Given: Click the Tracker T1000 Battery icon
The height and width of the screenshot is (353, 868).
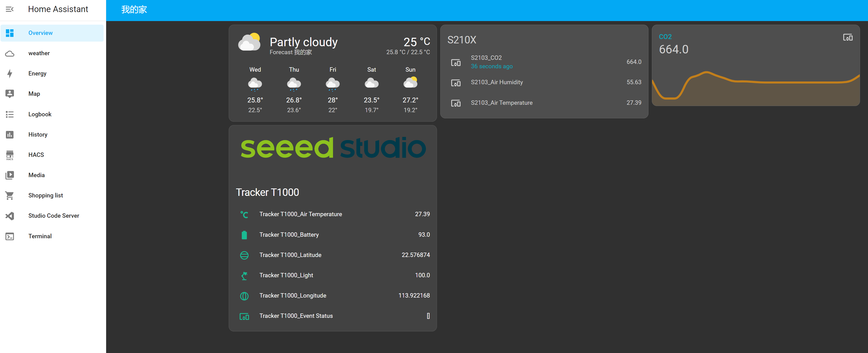Looking at the screenshot, I should (244, 235).
